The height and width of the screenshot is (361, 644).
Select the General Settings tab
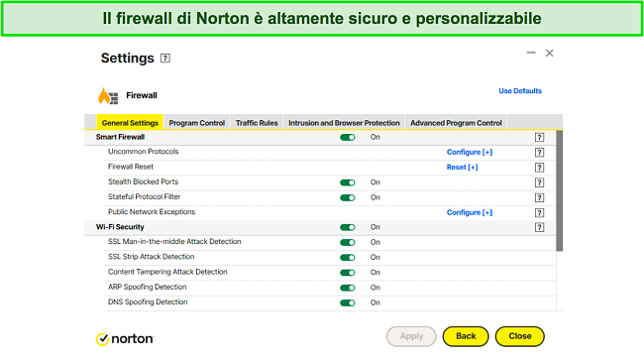(x=130, y=123)
